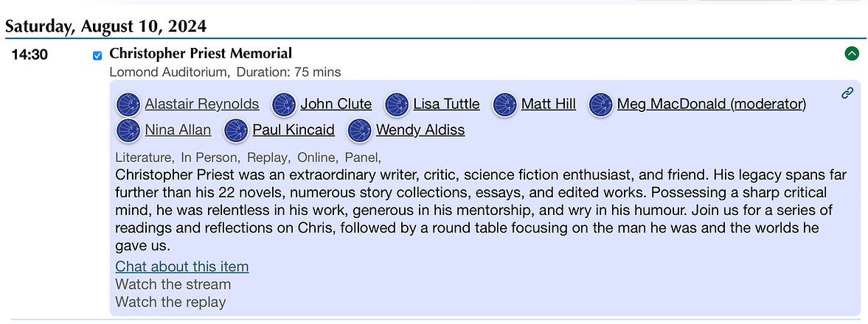This screenshot has width=868, height=324.
Task: Open the Christopher Priest Memorial title
Action: pyautogui.click(x=201, y=53)
